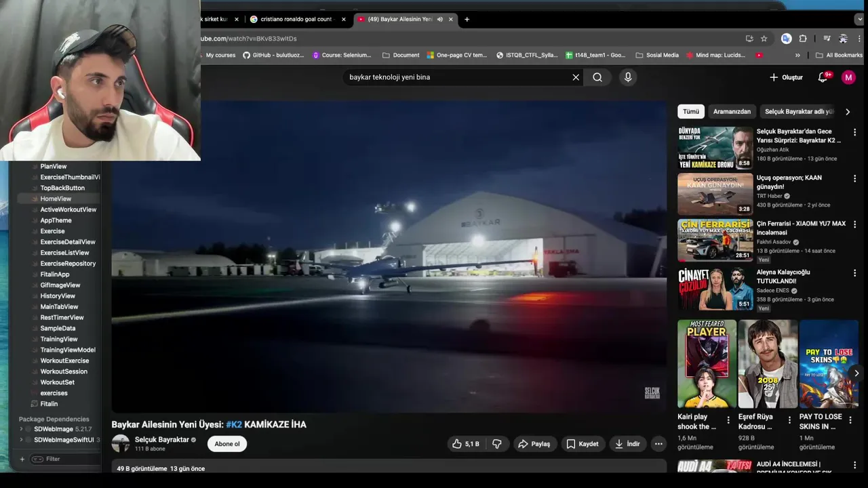Select HomeView in Xcode navigator
This screenshot has height=488, width=868.
pyautogui.click(x=56, y=199)
